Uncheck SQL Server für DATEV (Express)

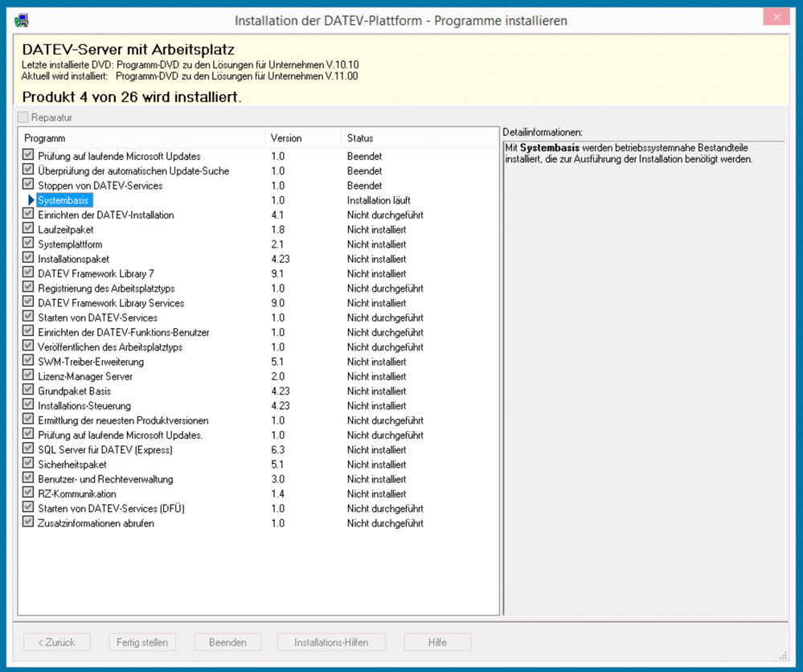click(x=29, y=449)
